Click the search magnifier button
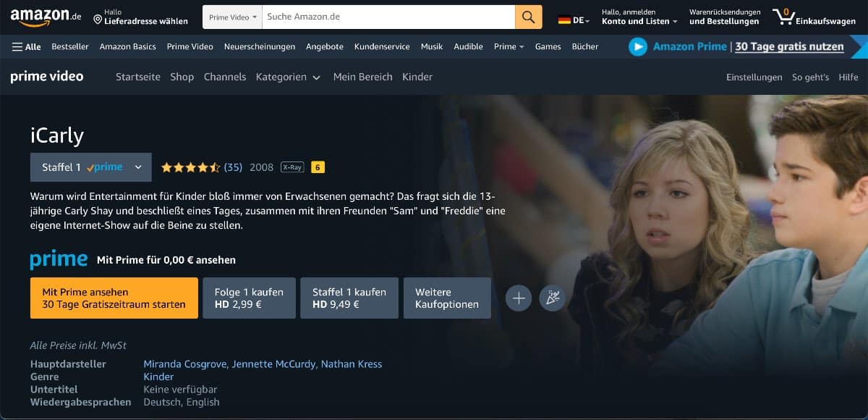Viewport: 868px width, 420px height. (x=529, y=17)
